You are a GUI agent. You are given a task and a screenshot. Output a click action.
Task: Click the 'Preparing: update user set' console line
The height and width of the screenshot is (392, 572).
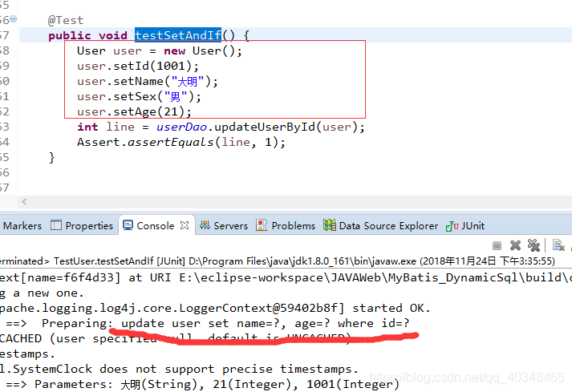(208, 323)
